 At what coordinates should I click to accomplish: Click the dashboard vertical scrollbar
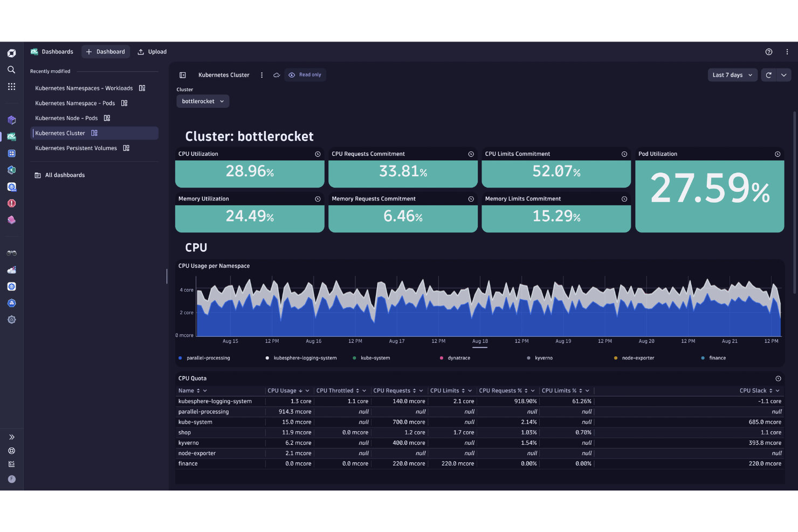[x=794, y=202]
